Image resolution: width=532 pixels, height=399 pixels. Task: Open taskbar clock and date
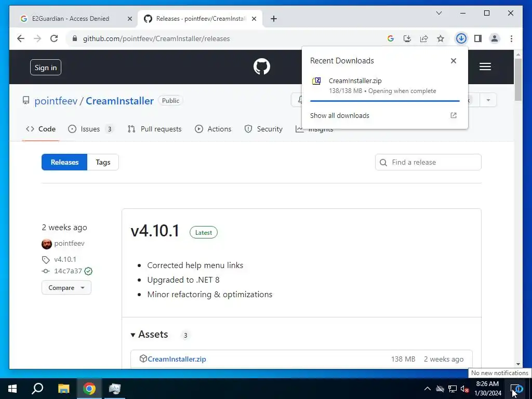tap(487, 389)
